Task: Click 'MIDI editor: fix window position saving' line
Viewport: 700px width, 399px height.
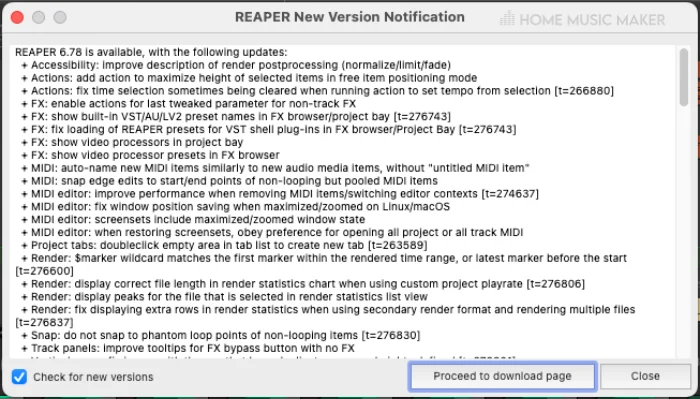Action: point(236,207)
